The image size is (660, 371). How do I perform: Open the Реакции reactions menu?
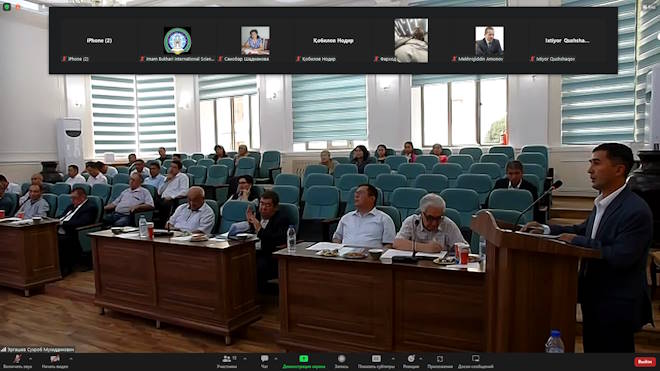pos(411,361)
